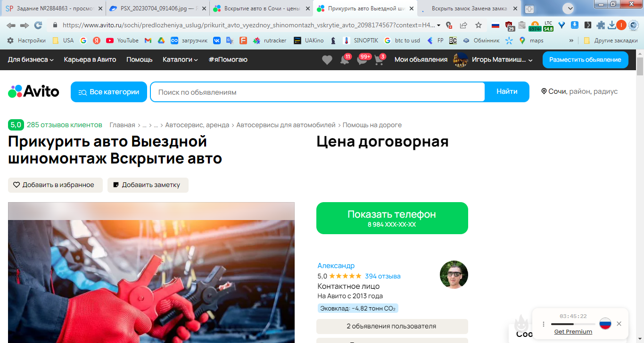Click the Поиск по объявлениям search field
The image size is (644, 343).
(x=317, y=92)
